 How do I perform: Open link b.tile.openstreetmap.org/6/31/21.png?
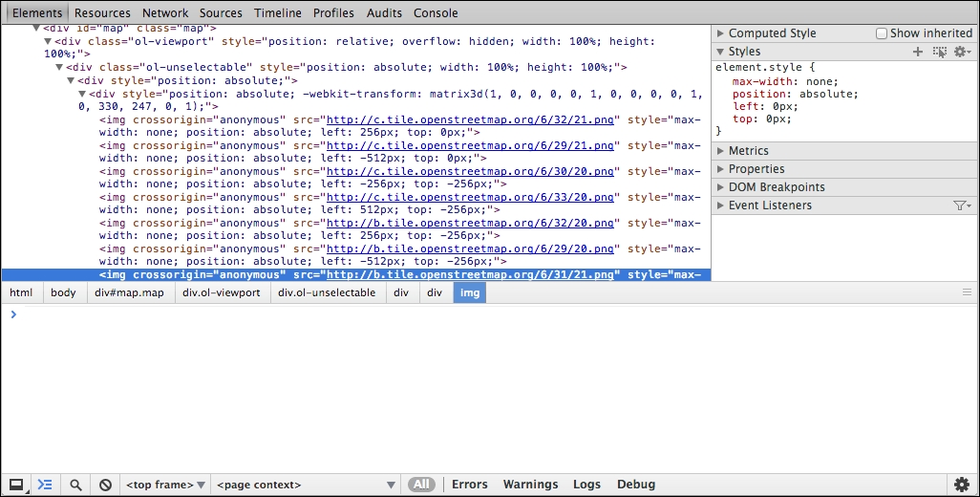pos(470,274)
